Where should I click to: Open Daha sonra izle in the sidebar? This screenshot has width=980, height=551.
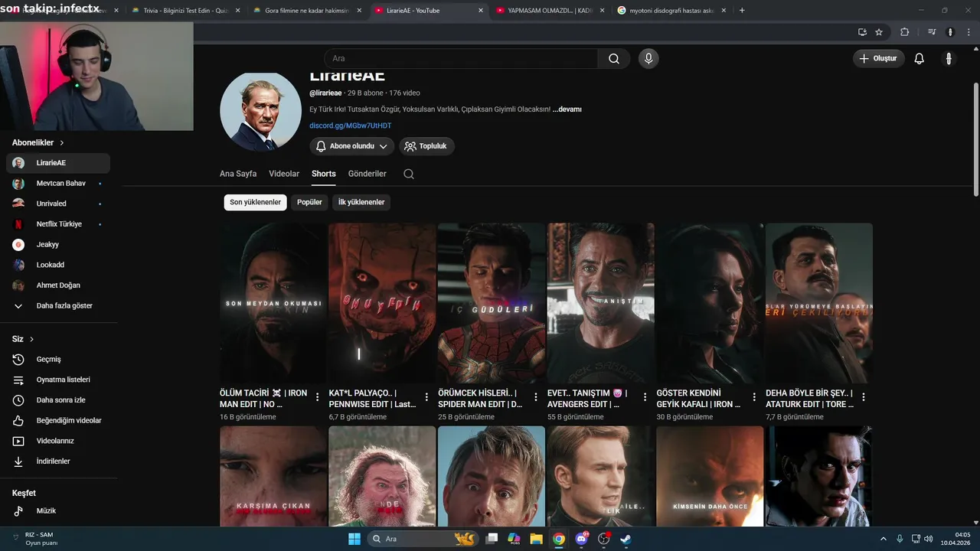click(x=58, y=400)
